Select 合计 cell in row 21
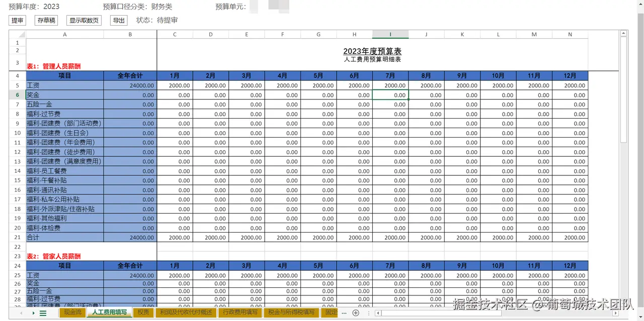The image size is (644, 321). [65, 238]
